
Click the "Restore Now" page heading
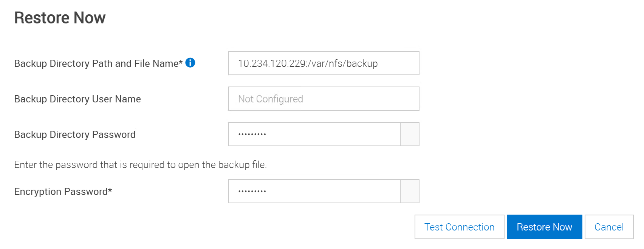[x=60, y=18]
